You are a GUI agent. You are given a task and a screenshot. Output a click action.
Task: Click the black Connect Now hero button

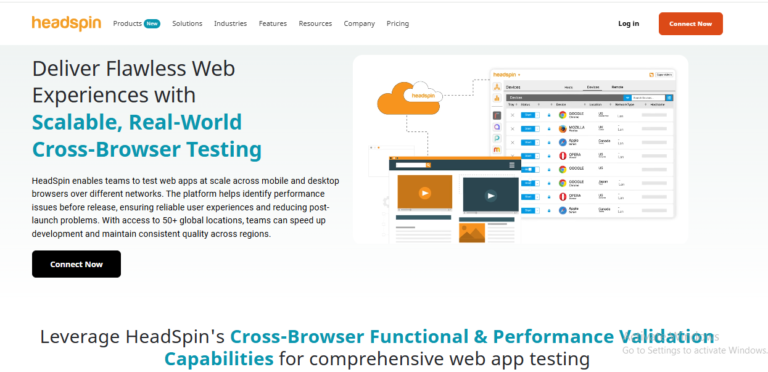click(76, 264)
